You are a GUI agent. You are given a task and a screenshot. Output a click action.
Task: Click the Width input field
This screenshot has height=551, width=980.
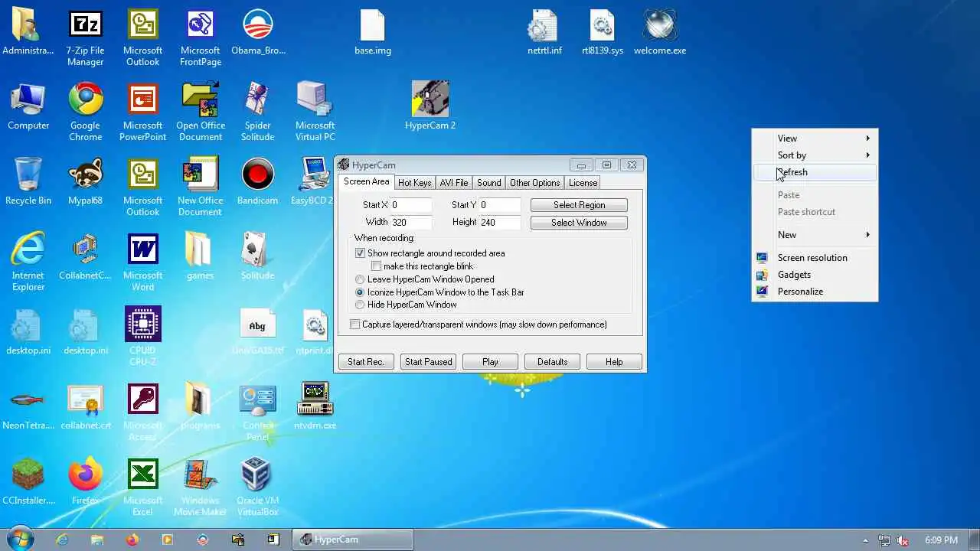(411, 223)
